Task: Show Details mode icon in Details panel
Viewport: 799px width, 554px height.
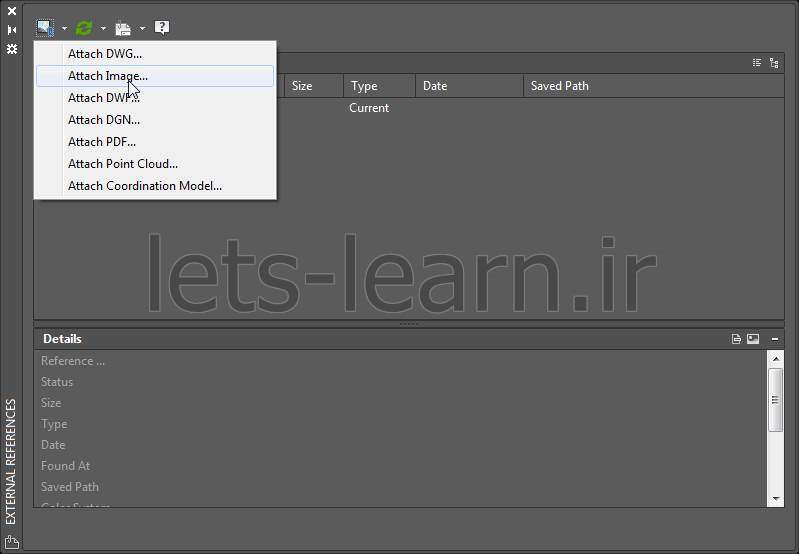Action: click(736, 338)
